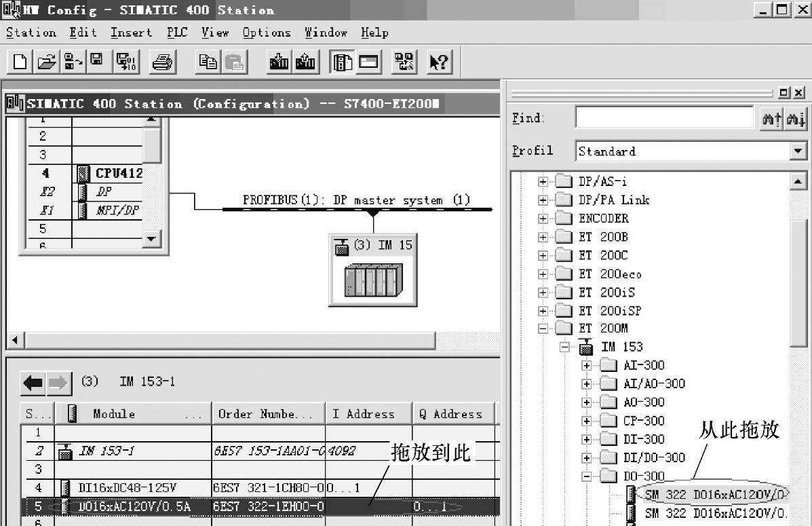Expand the AI/AO-300 subfolder
The image size is (812, 526).
pyautogui.click(x=587, y=384)
